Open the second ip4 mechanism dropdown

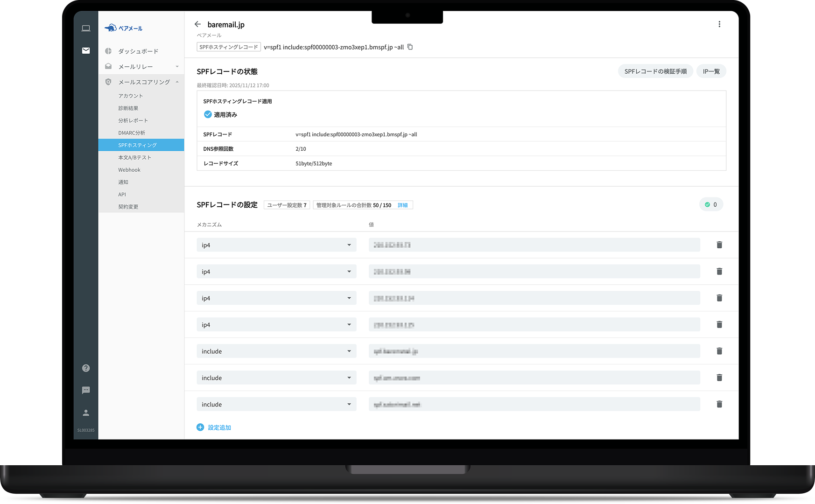pos(276,272)
